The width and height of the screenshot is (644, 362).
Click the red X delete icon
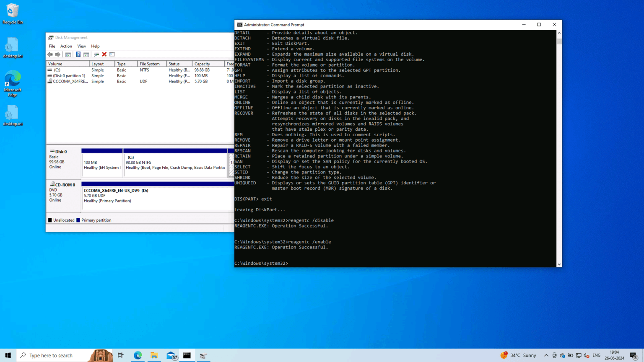(x=104, y=54)
